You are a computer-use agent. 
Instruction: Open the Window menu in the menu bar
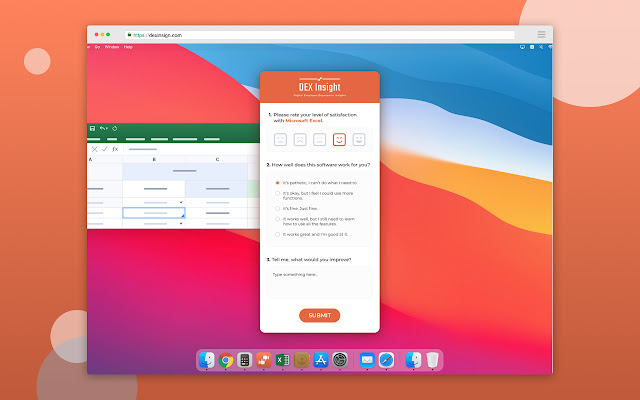(x=111, y=47)
